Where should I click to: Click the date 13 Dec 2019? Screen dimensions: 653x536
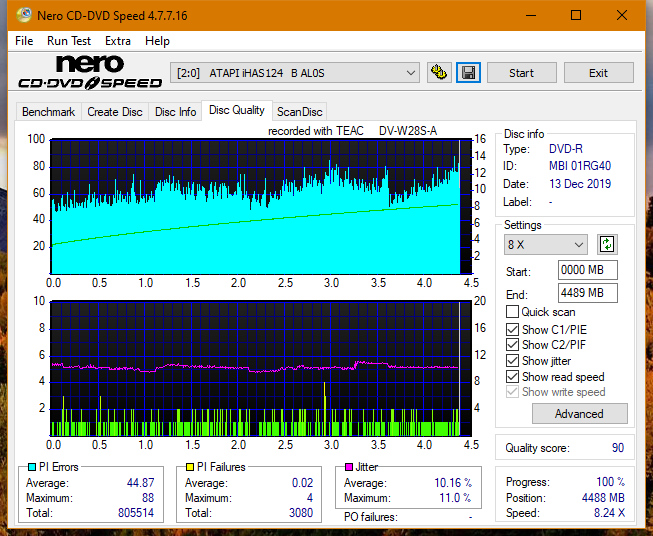(580, 184)
